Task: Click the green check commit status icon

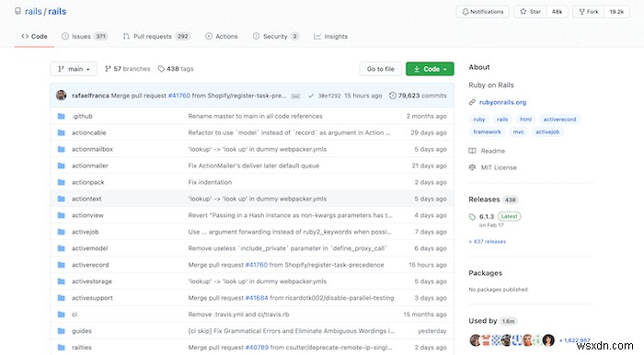Action: click(311, 96)
